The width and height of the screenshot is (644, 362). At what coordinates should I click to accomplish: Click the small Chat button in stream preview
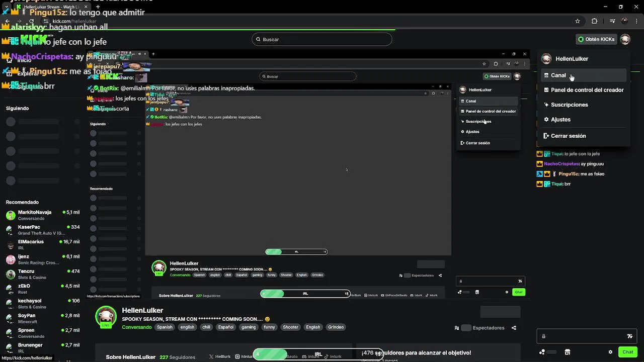(x=519, y=292)
